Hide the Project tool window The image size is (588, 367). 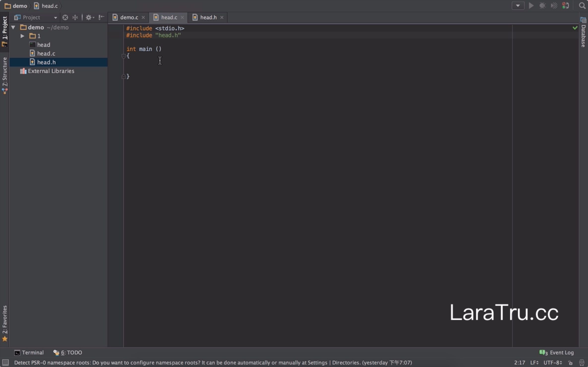point(101,17)
